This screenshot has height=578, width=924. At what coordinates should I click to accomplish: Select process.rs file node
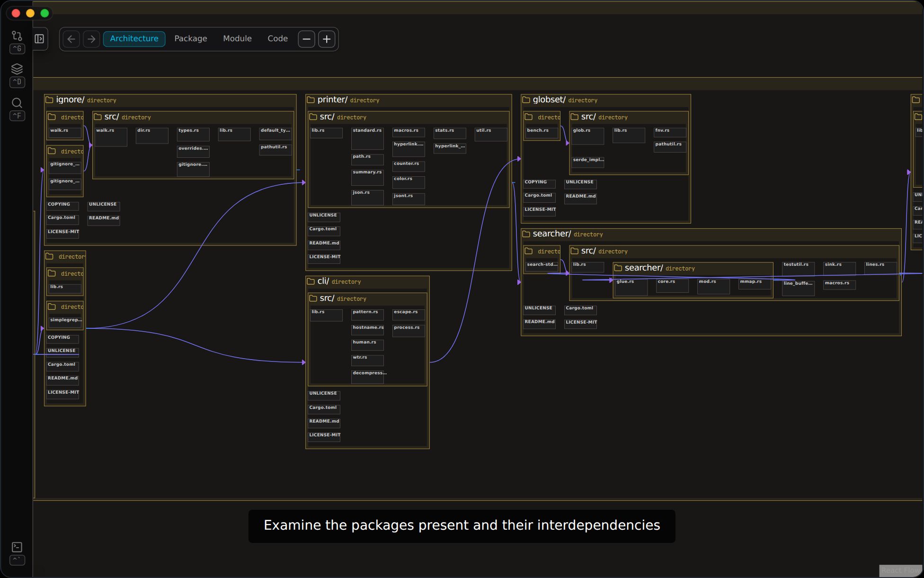click(x=409, y=330)
